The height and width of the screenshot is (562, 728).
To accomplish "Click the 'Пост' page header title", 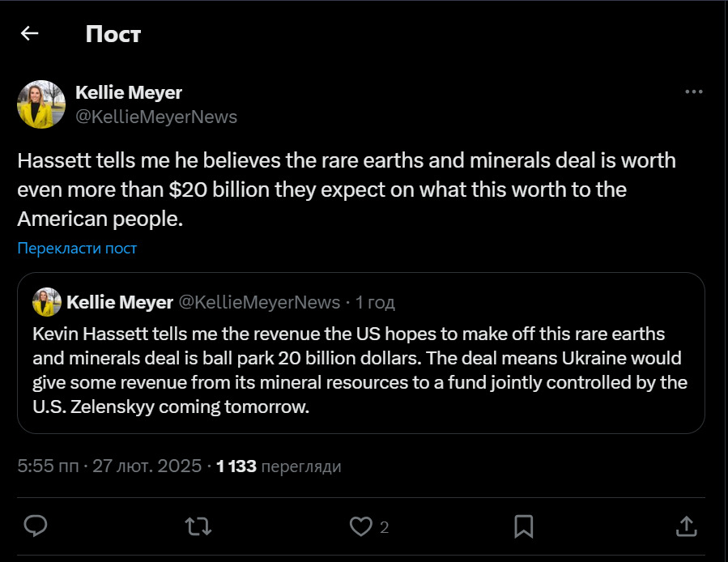I will [x=113, y=34].
